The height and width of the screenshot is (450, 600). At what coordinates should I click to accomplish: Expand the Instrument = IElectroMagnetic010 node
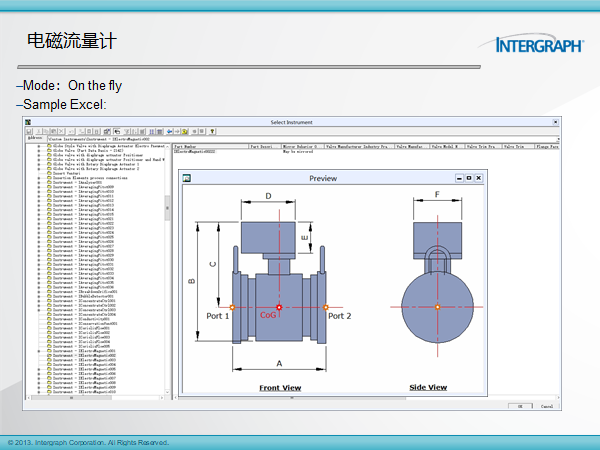click(x=39, y=392)
